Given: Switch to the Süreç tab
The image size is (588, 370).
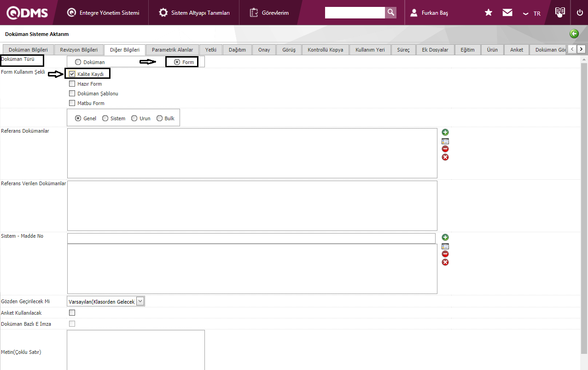Looking at the screenshot, I should point(403,50).
